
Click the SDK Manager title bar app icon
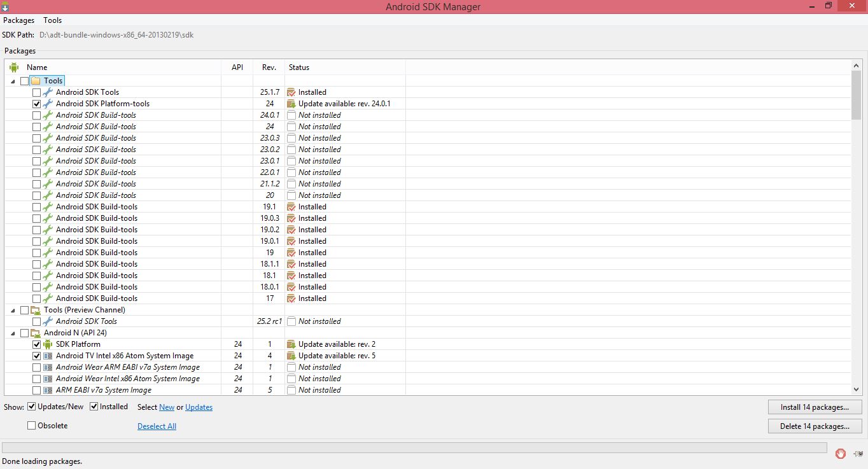click(5, 6)
